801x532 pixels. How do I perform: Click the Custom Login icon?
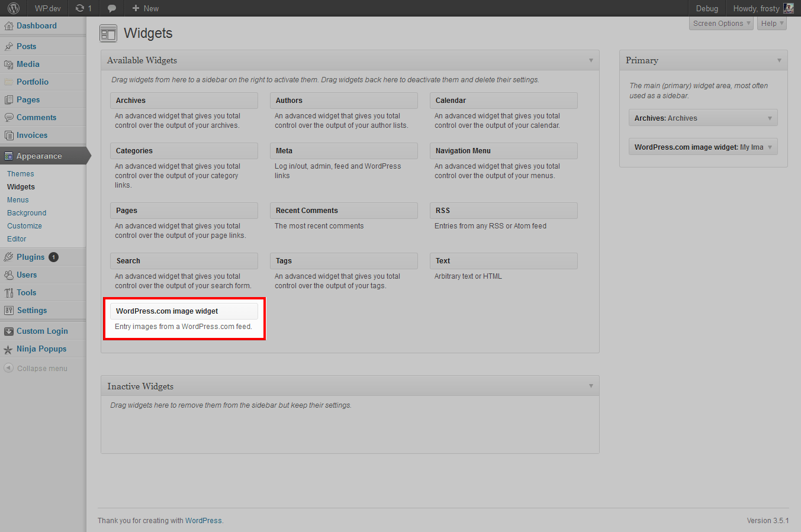[x=8, y=331]
